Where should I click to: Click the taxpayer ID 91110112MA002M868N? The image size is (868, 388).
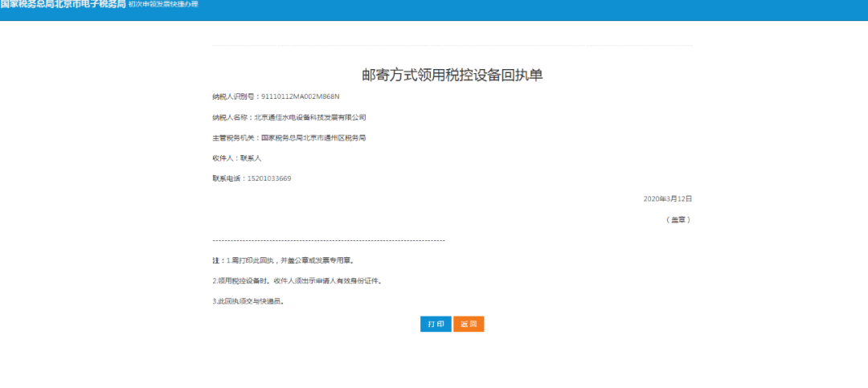[x=301, y=96]
